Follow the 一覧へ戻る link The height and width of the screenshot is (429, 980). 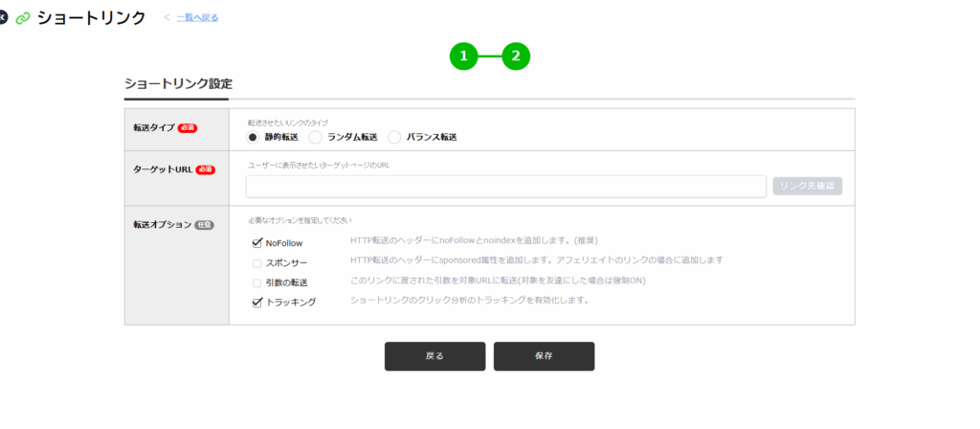point(196,17)
